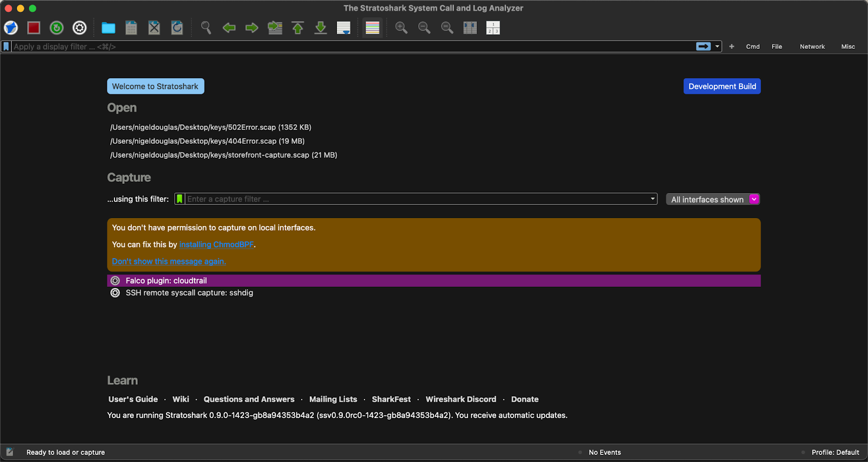Click capture filter green bookmark icon
The width and height of the screenshot is (868, 462).
click(180, 199)
